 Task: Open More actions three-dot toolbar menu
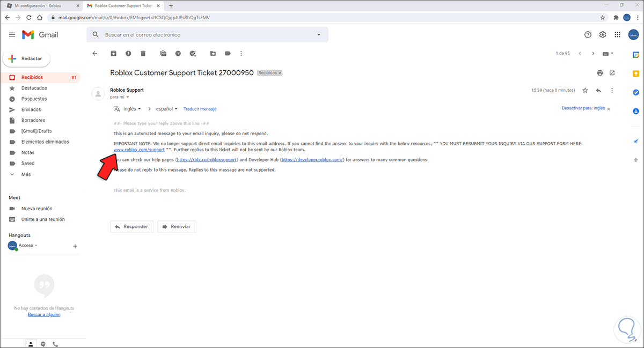(x=241, y=54)
